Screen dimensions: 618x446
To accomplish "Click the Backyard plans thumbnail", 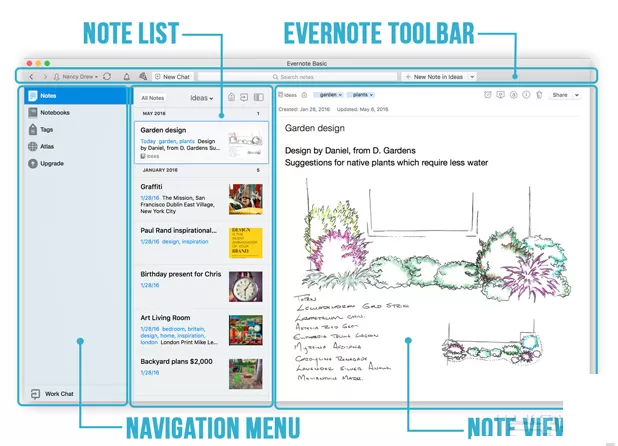I will pos(246,374).
